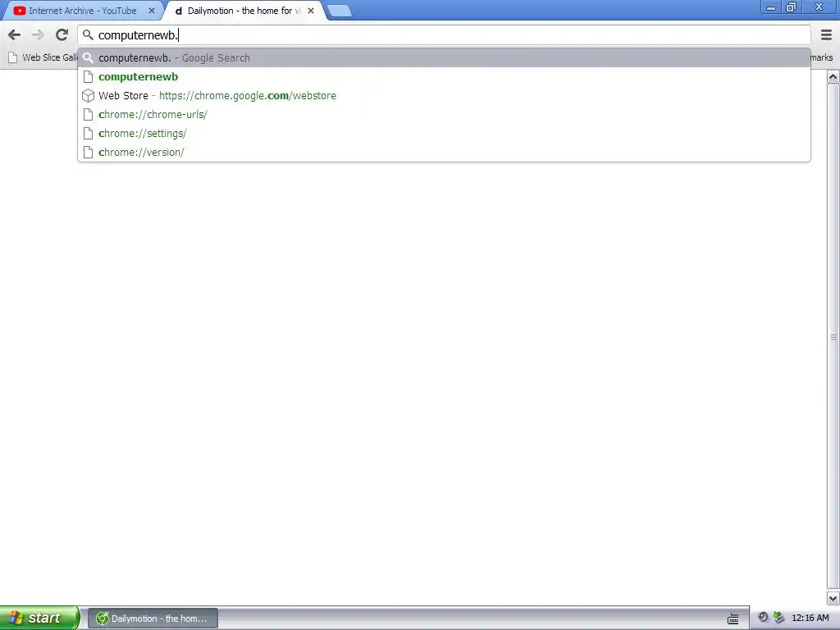
Task: Click the scrollbar down arrow
Action: click(833, 598)
